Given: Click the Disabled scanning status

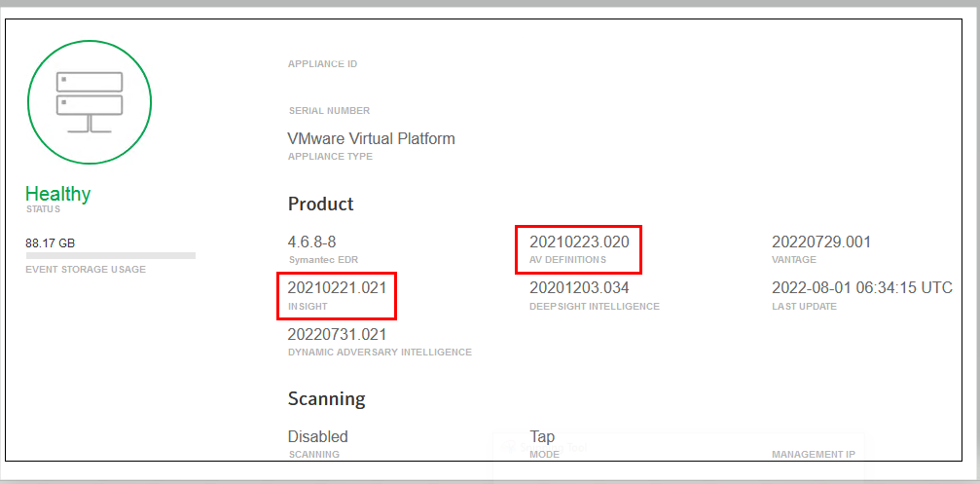Looking at the screenshot, I should coord(317,436).
